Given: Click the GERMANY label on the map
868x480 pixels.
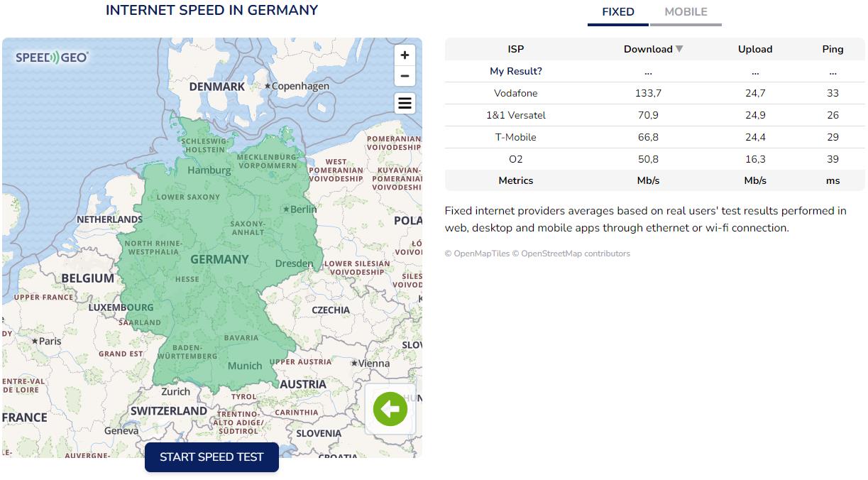Looking at the screenshot, I should point(219,259).
